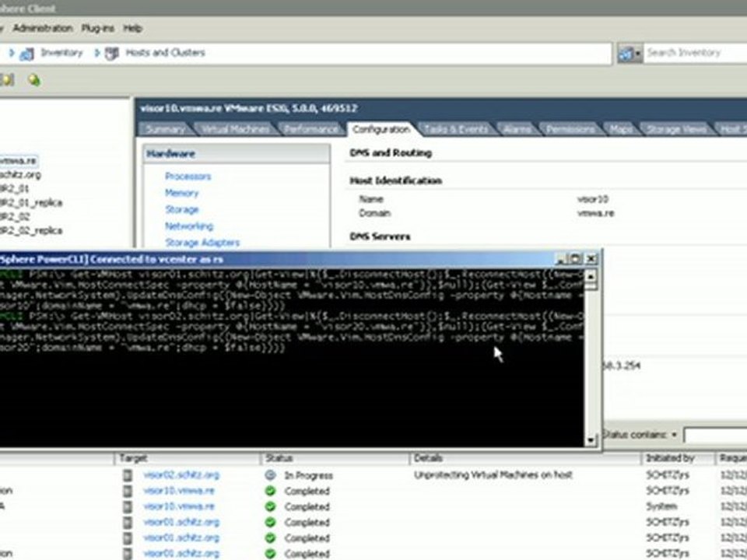Click PowerCLI scrollbar down arrow
Screen dimensions: 747x560
tap(591, 440)
